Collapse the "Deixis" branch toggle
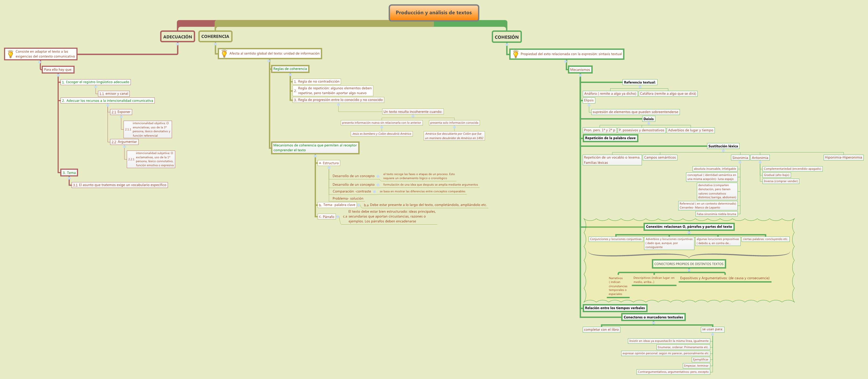Image resolution: width=868 pixels, height=379 pixels. click(649, 123)
